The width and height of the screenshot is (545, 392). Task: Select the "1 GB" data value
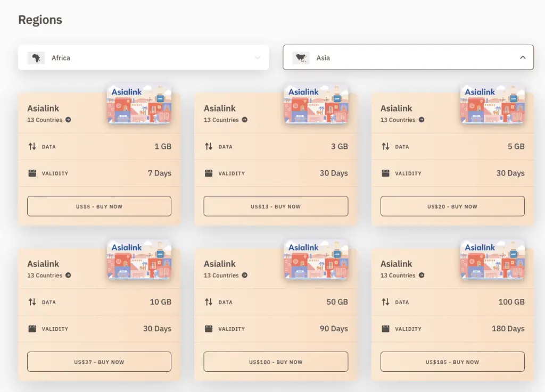click(163, 146)
